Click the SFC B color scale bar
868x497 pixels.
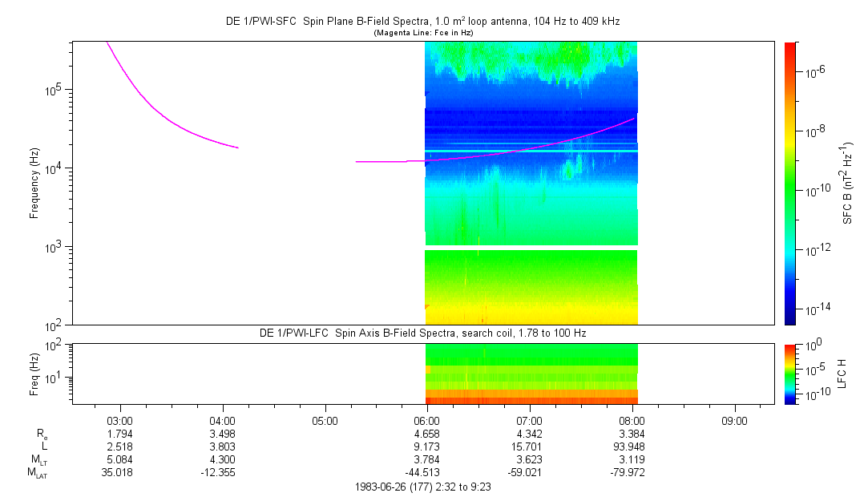coord(790,184)
